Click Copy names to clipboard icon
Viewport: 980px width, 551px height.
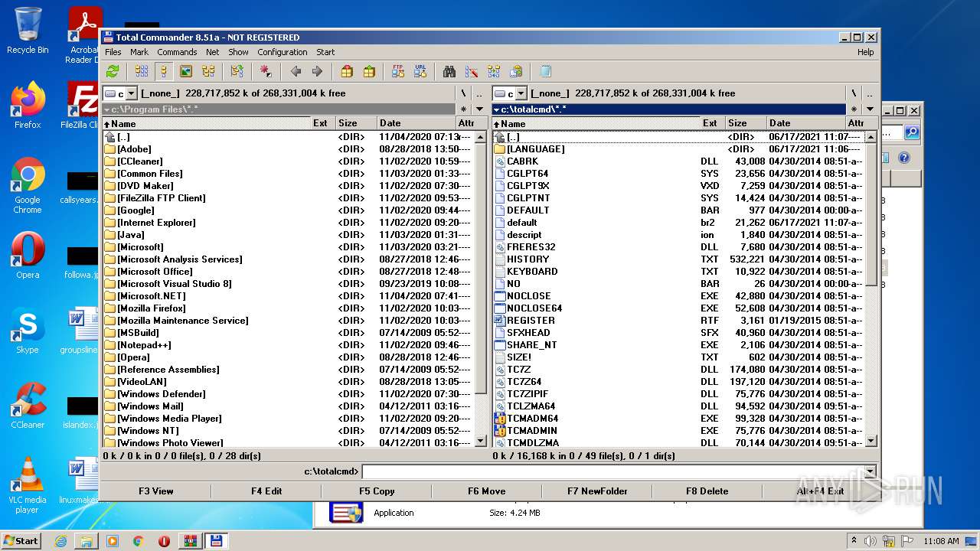[x=516, y=71]
